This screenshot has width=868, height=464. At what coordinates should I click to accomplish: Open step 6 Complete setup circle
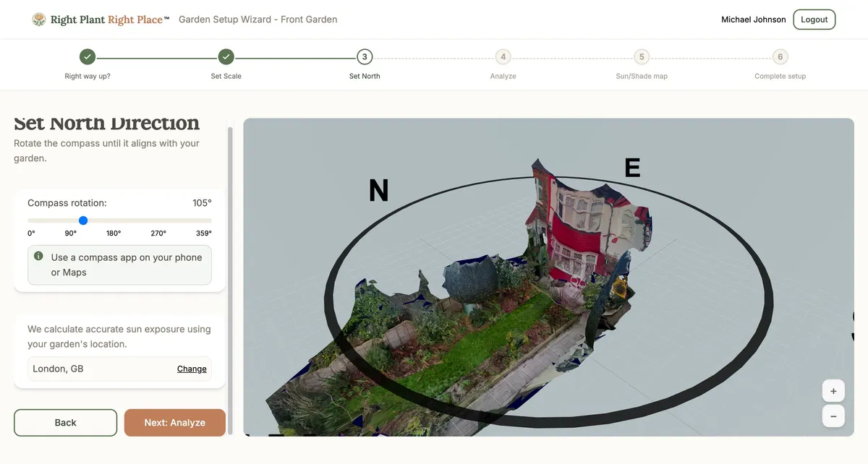(x=780, y=56)
